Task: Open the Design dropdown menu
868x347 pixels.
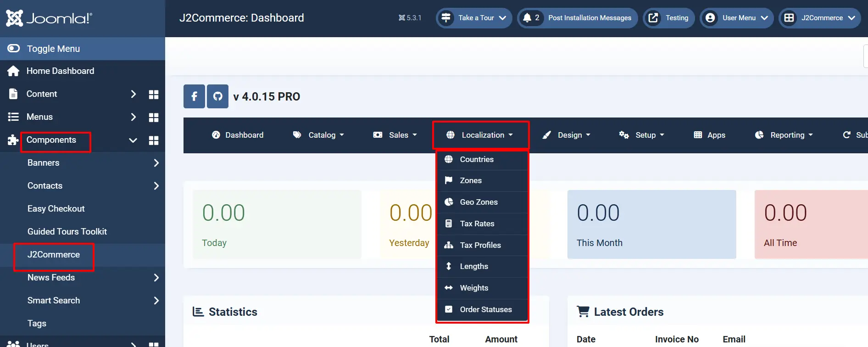Action: click(x=566, y=135)
